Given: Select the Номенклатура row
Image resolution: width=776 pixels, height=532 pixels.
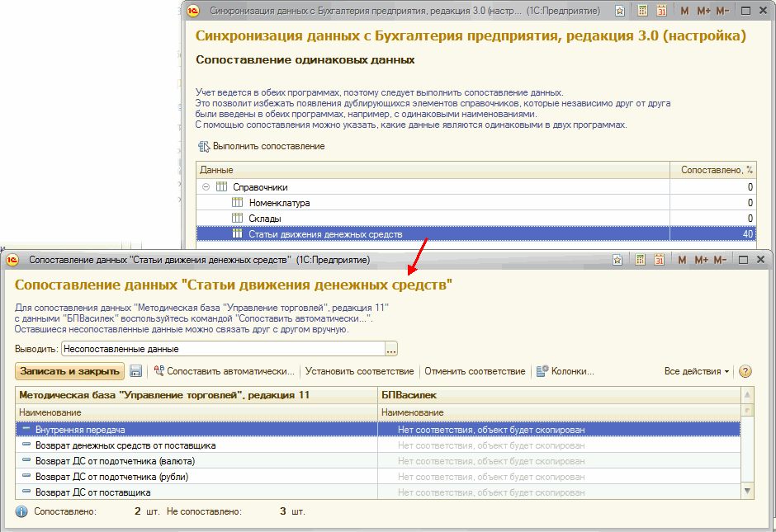Looking at the screenshot, I should pos(476,203).
